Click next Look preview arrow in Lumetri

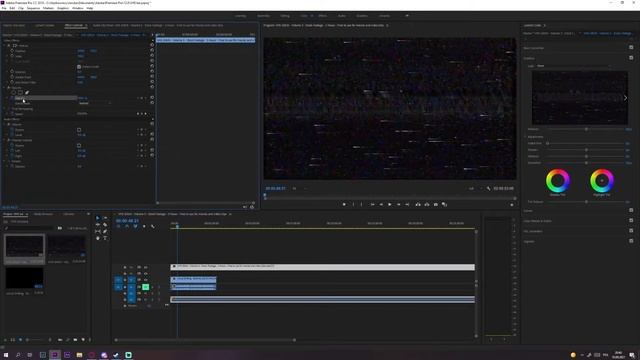[625, 98]
